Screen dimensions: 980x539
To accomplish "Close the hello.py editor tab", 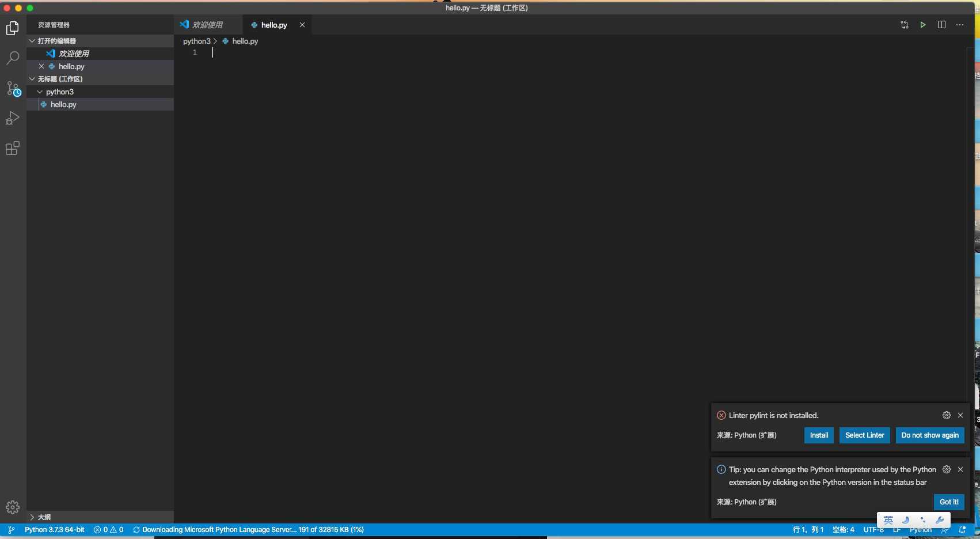I will click(302, 25).
